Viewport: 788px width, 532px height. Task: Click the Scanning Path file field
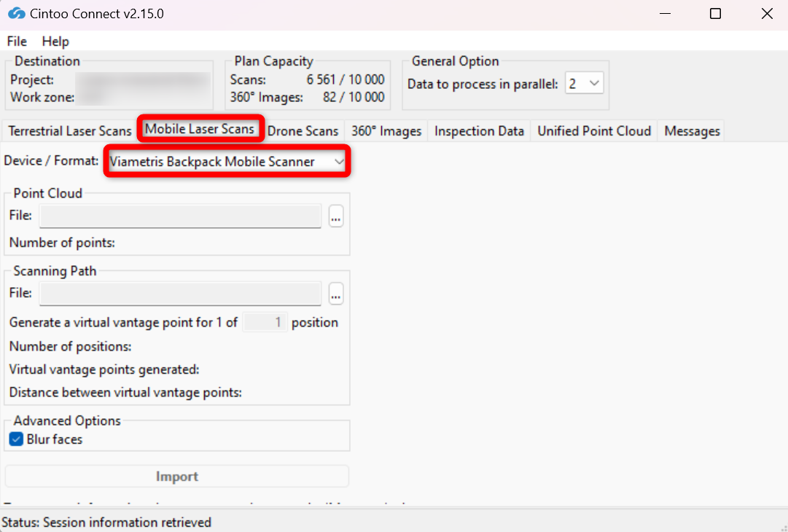pos(180,294)
